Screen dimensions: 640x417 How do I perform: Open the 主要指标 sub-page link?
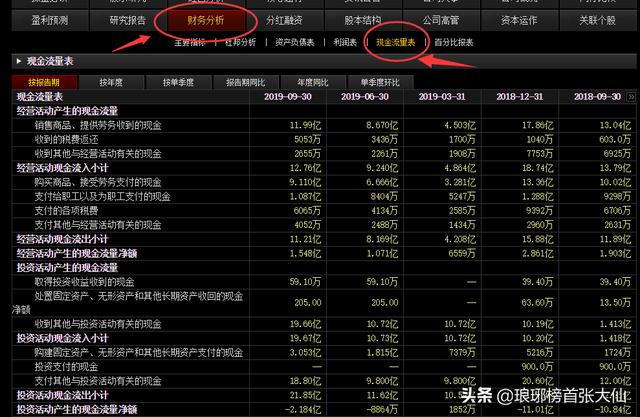click(x=190, y=42)
